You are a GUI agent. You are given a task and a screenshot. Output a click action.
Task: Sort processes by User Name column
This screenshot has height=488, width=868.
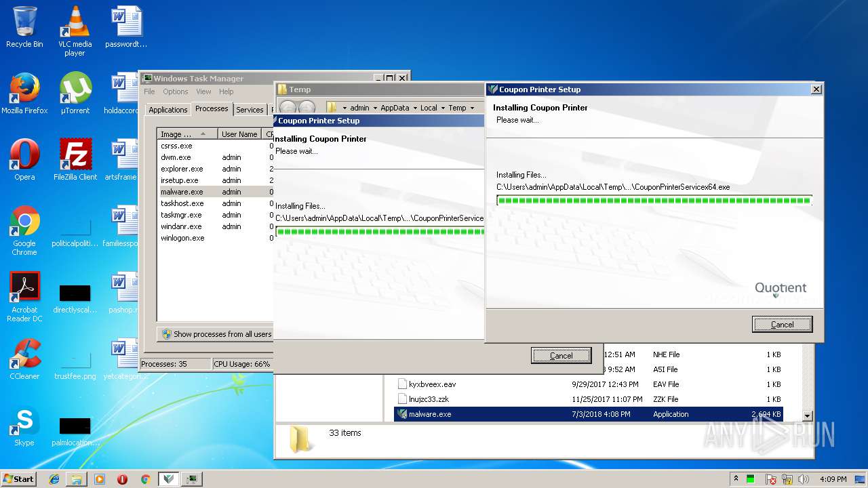239,134
